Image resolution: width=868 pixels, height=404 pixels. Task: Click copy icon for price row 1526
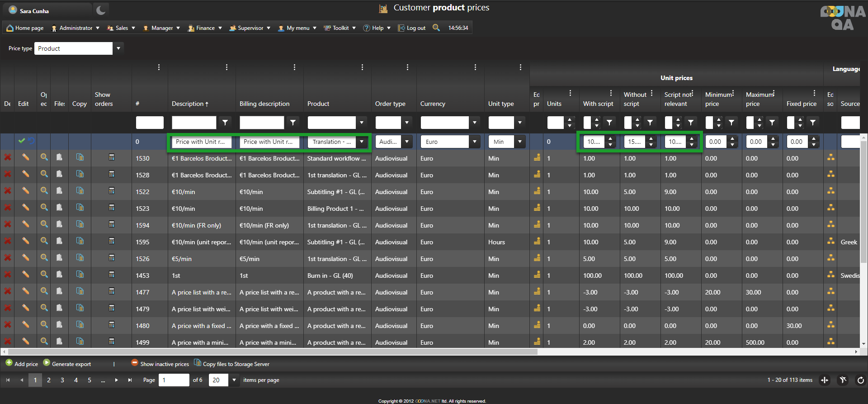[x=80, y=258]
